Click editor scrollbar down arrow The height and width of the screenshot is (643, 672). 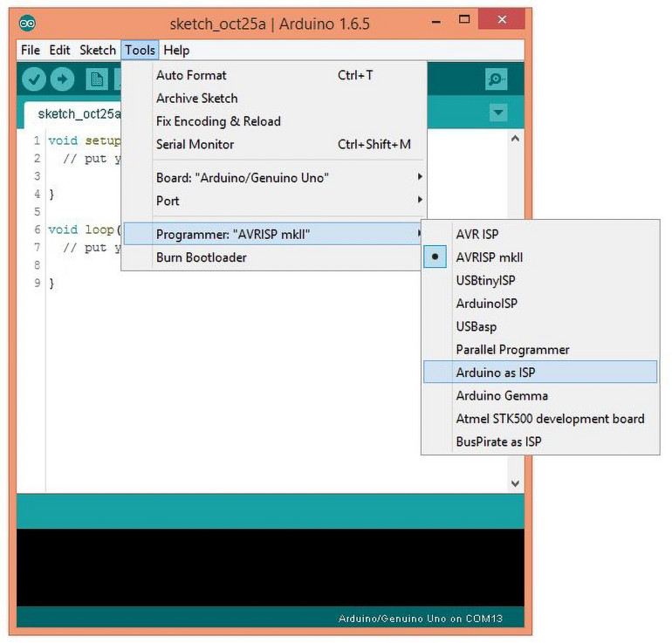(515, 482)
